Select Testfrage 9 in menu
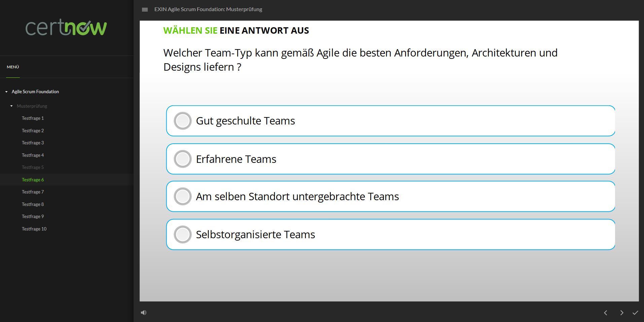Image resolution: width=644 pixels, height=322 pixels. pyautogui.click(x=33, y=216)
